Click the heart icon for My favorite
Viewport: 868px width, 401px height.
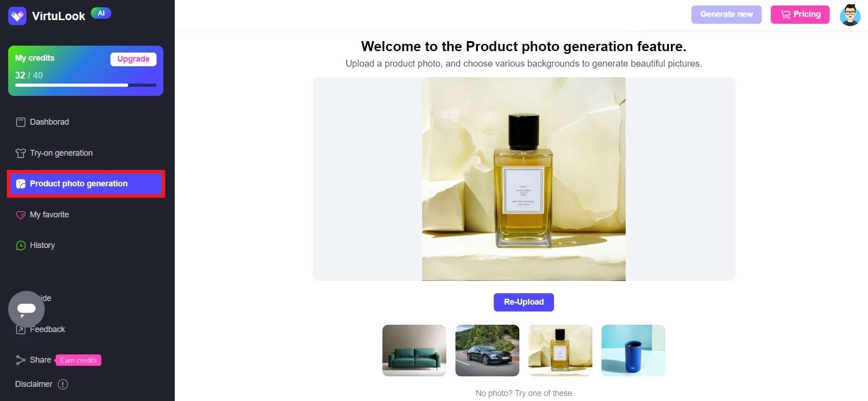21,215
